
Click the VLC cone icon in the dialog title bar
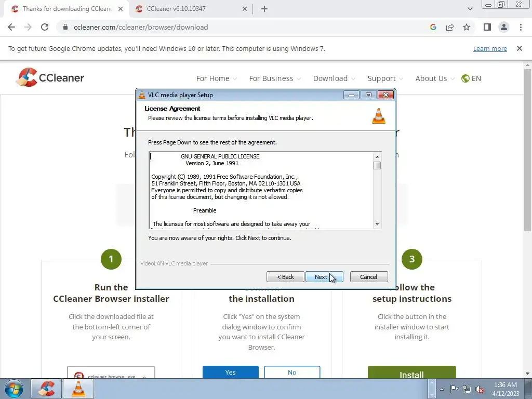pos(142,95)
